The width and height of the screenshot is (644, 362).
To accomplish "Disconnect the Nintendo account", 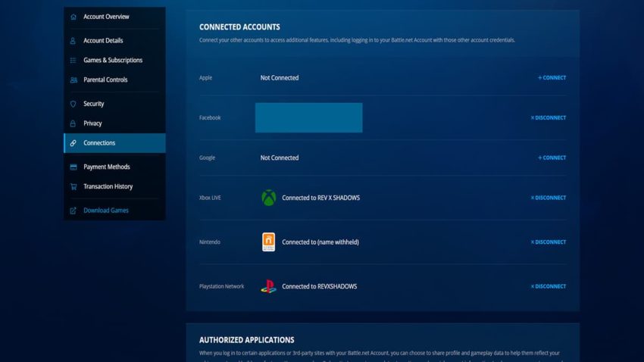I will (549, 242).
